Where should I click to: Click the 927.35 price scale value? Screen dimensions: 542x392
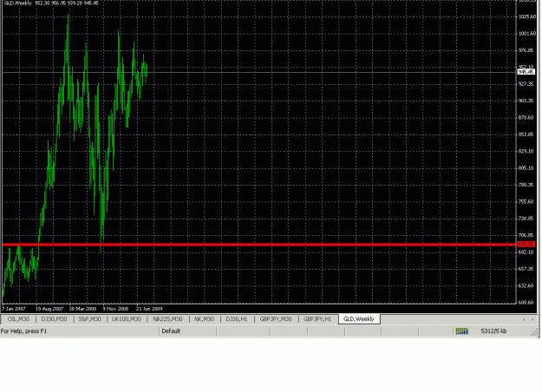(x=526, y=84)
